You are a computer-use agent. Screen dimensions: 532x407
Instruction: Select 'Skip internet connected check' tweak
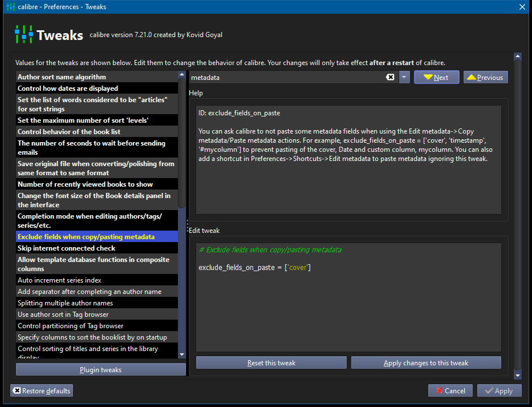coord(97,248)
